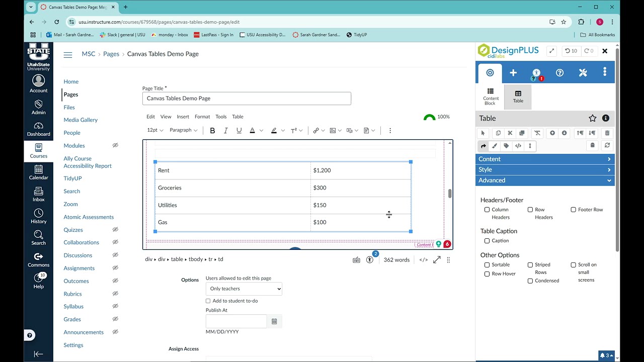
Task: Toggle italic formatting in the editor
Action: (225, 130)
